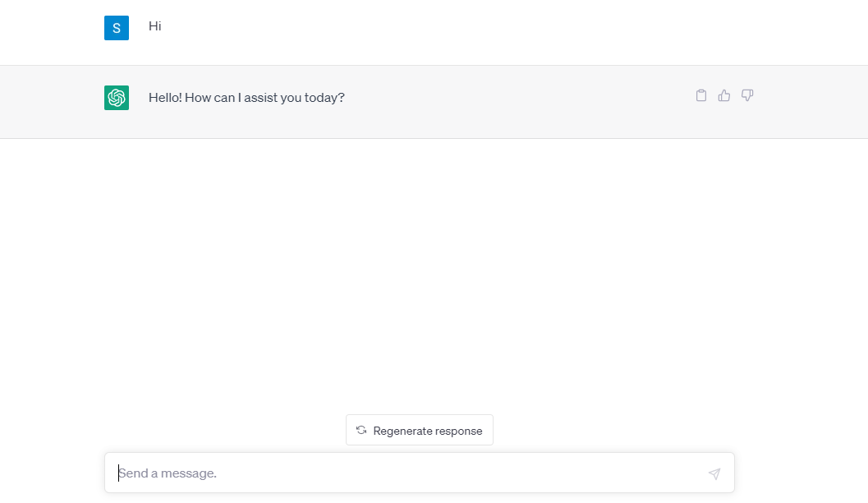Screen dimensions: 868x503
Task: Select the blue "S" user avatar
Action: click(117, 27)
